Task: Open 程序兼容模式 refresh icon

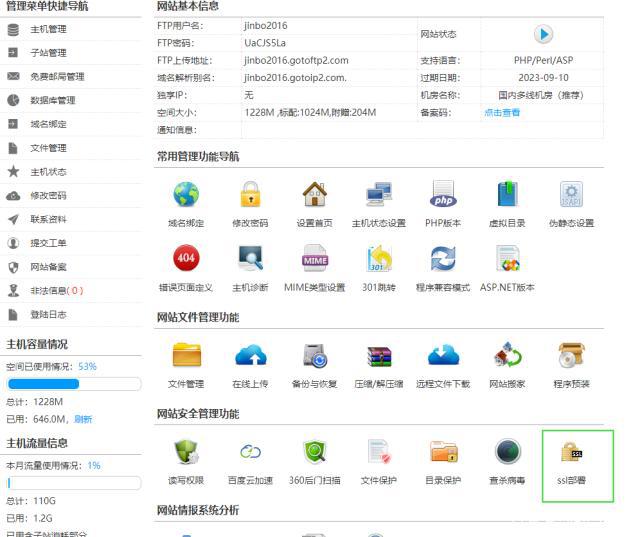Action: click(443, 259)
